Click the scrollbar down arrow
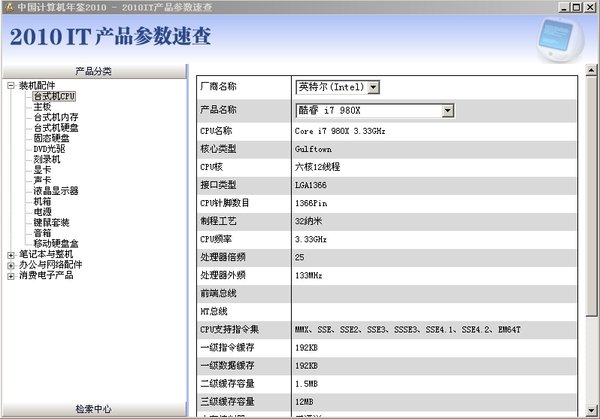 [591, 411]
